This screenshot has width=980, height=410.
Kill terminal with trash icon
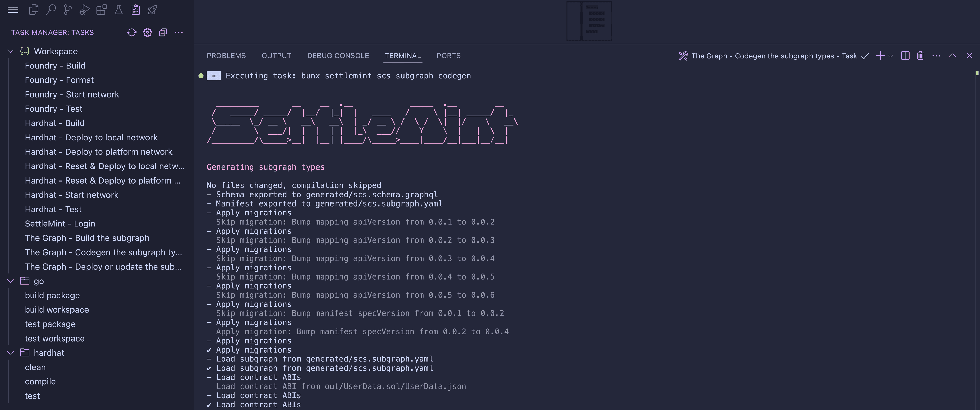(920, 56)
